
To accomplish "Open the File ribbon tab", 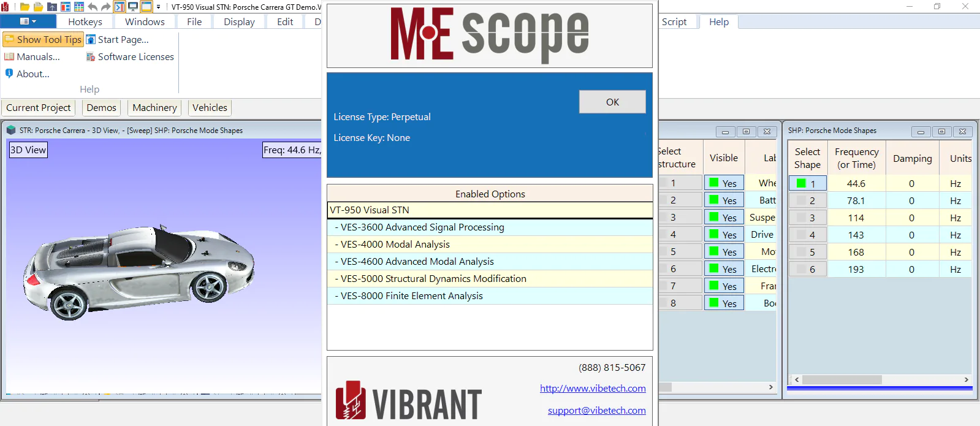I will [x=194, y=21].
